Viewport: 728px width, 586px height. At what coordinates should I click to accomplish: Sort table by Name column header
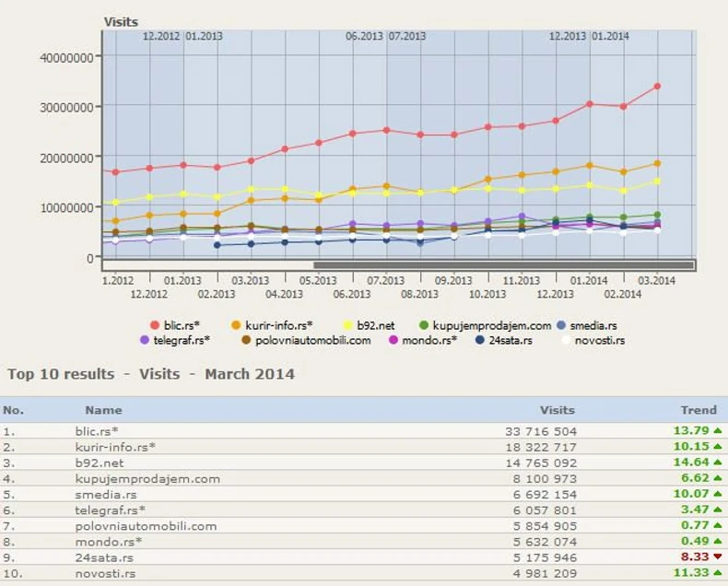(x=103, y=410)
